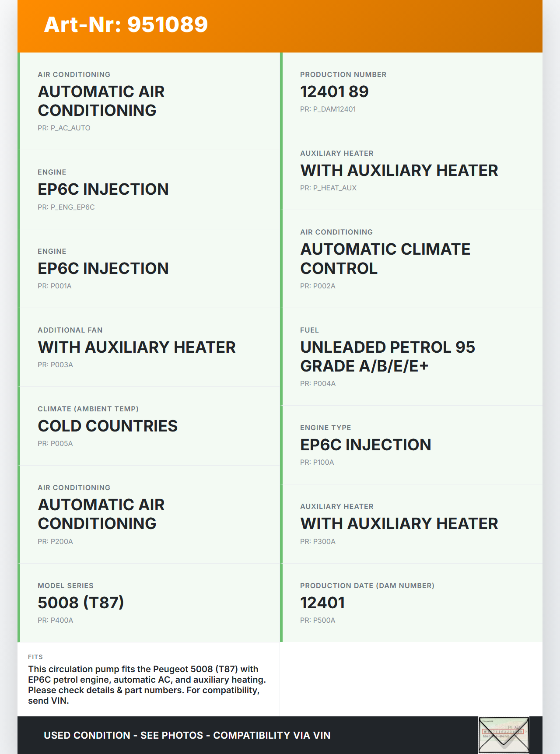Select the PR: P_HEAT_AUX auxiliary heater code
560x754 pixels.
point(328,188)
